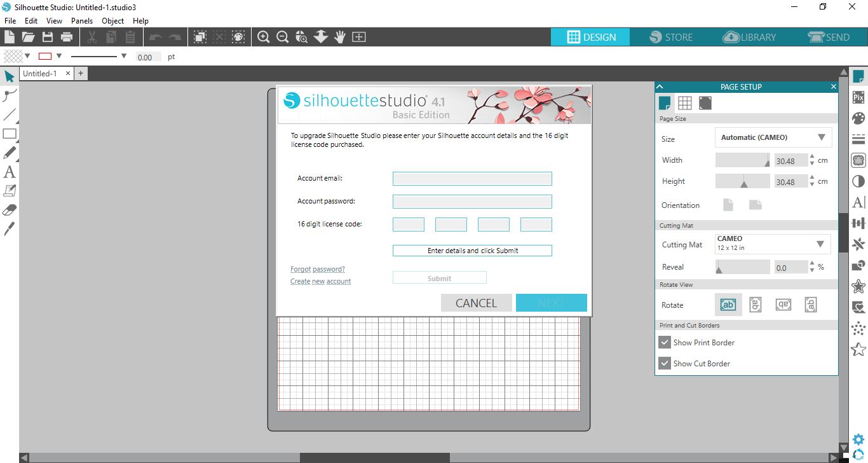Select all with the select-all toolbar icon

pyautogui.click(x=200, y=37)
